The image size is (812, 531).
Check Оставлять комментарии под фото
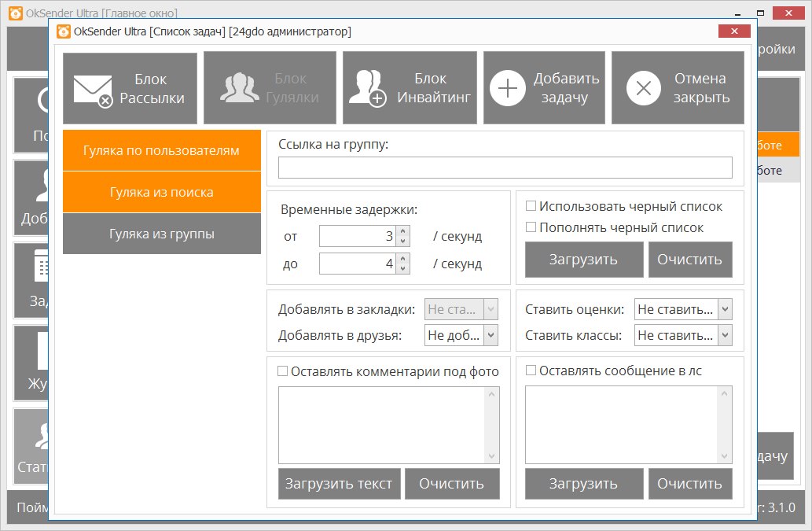pos(283,371)
